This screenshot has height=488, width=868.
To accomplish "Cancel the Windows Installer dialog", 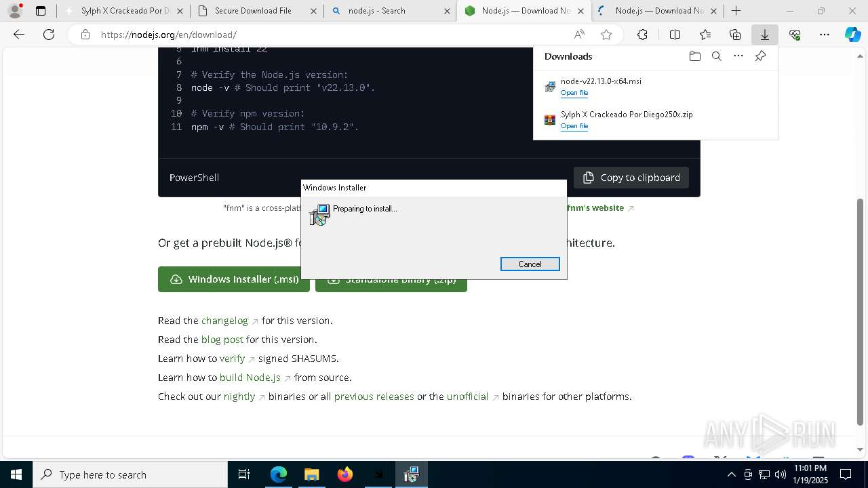I will coord(530,264).
